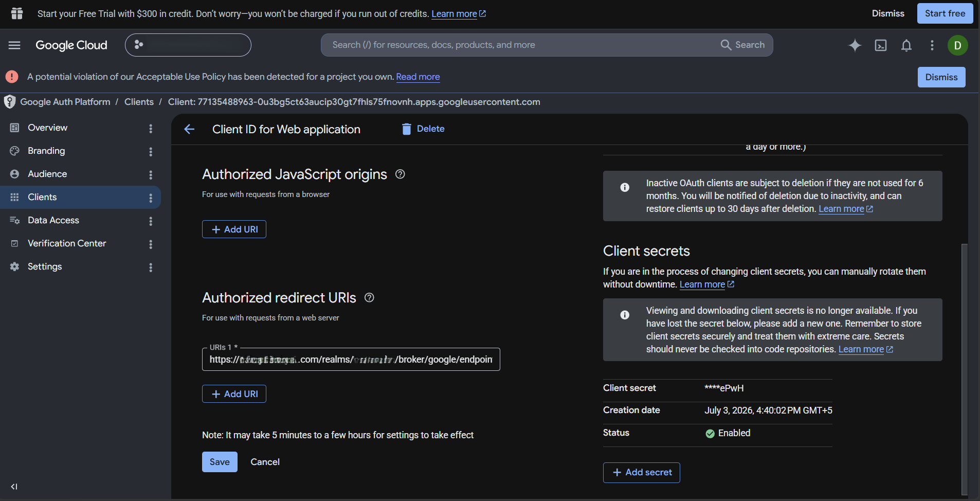Open account avatar D
This screenshot has width=980, height=501.
point(958,45)
